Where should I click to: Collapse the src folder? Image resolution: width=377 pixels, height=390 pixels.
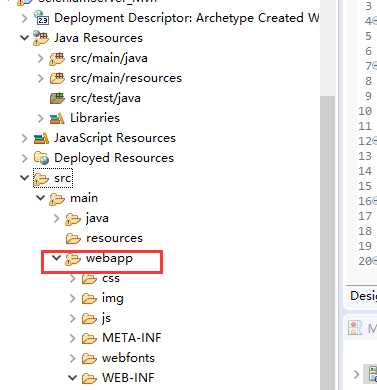pyautogui.click(x=24, y=178)
